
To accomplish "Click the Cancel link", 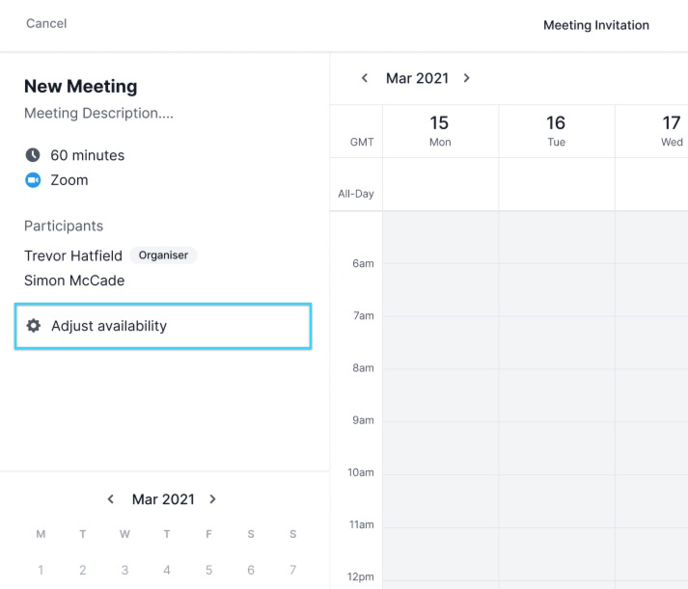I will [47, 23].
